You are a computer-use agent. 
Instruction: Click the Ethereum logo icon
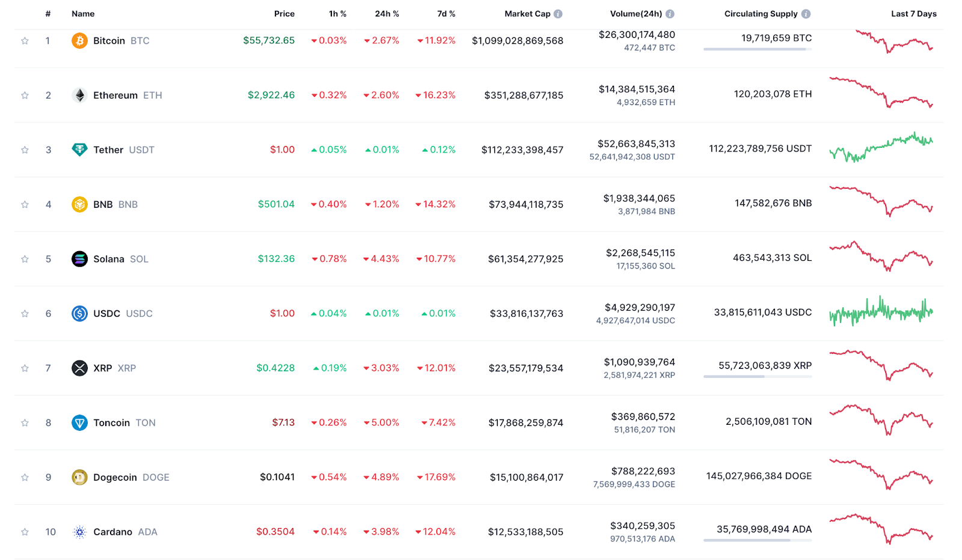pos(79,96)
